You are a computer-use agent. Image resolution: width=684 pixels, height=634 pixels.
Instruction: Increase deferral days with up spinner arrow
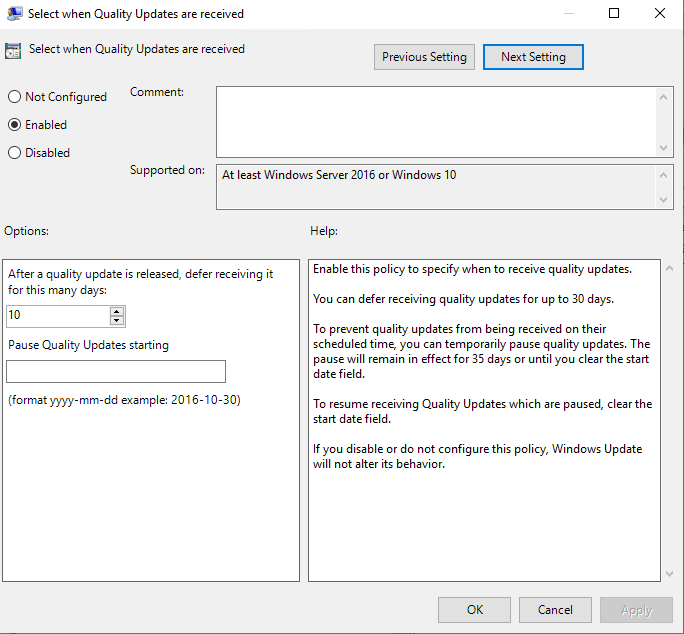[116, 312]
